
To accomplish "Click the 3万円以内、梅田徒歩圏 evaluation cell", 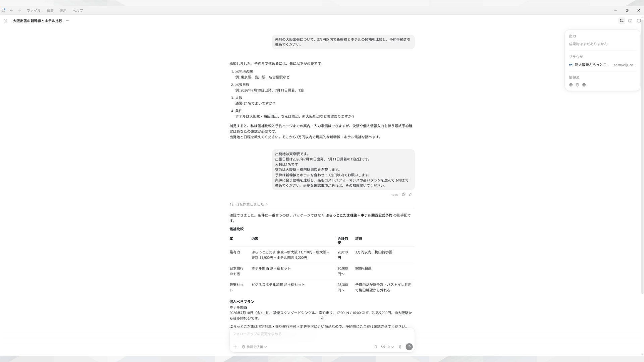I will click(x=374, y=252).
